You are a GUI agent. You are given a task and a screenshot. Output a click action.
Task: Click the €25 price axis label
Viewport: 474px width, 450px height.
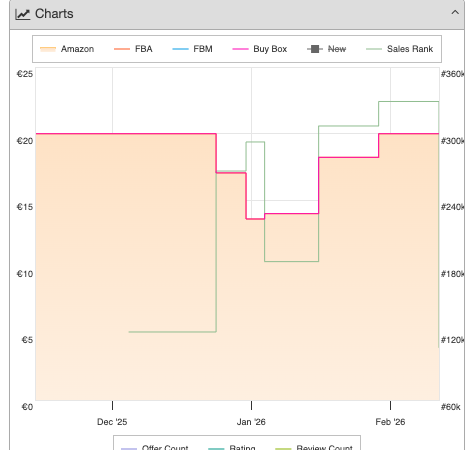coord(25,74)
